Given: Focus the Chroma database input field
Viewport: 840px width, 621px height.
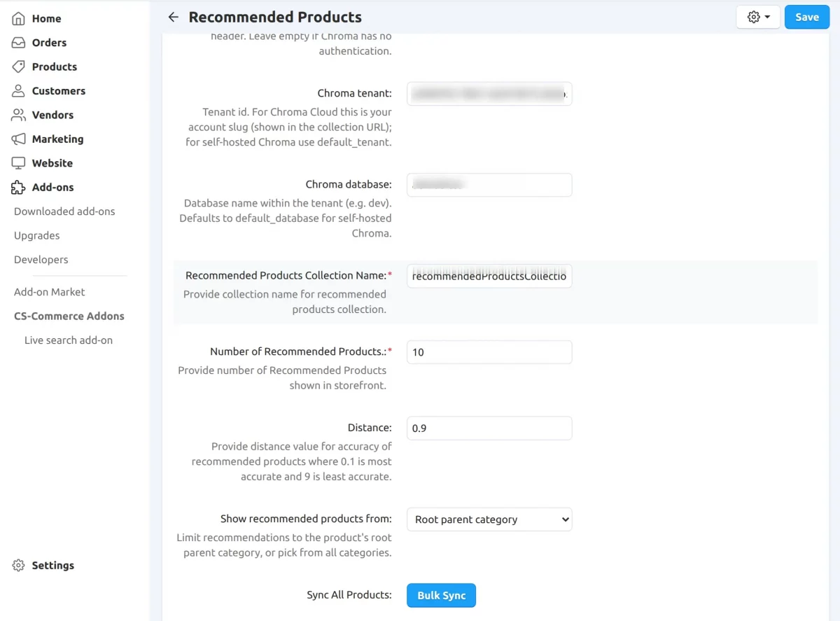Looking at the screenshot, I should (489, 185).
